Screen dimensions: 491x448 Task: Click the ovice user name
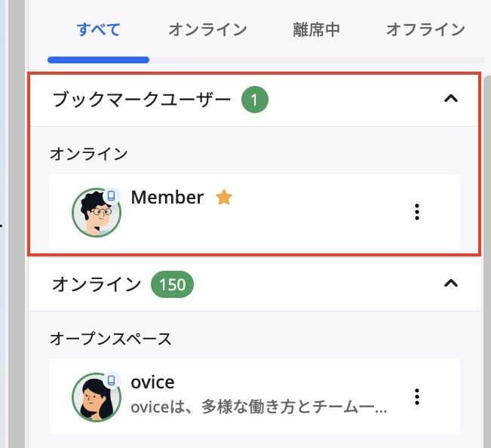pyautogui.click(x=152, y=382)
